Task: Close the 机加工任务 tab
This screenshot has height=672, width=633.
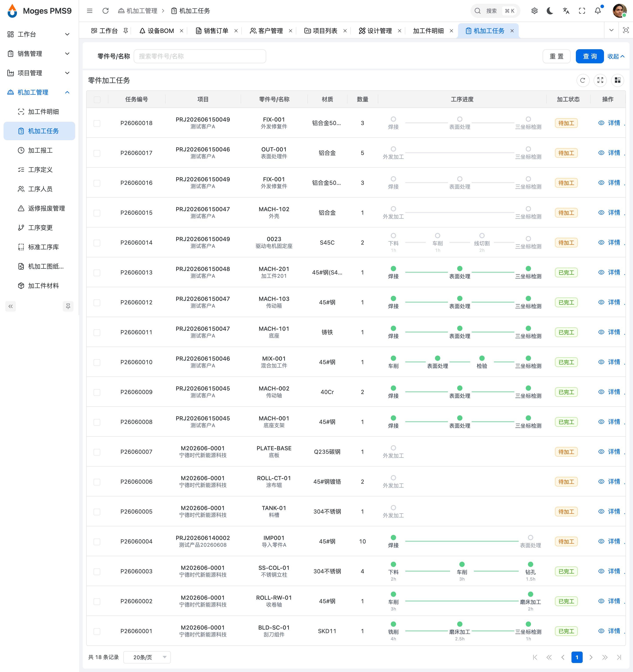Action: 512,31
